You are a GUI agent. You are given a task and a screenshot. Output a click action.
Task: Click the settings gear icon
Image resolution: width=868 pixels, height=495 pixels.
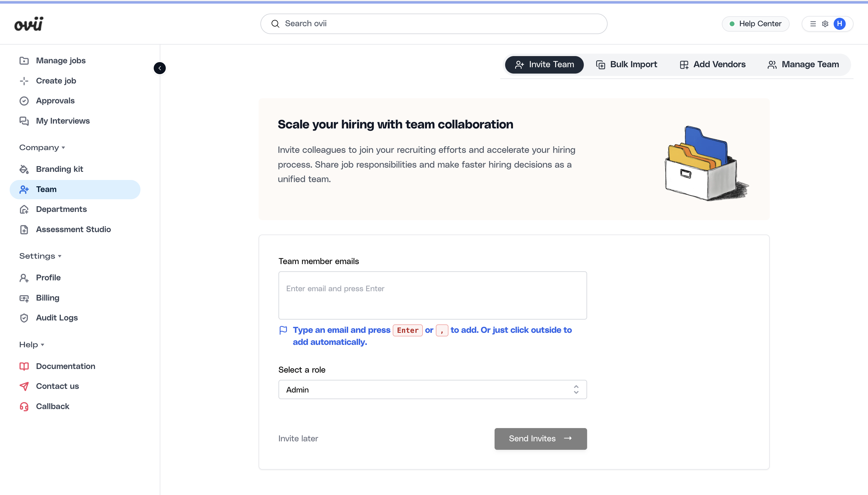tap(825, 24)
